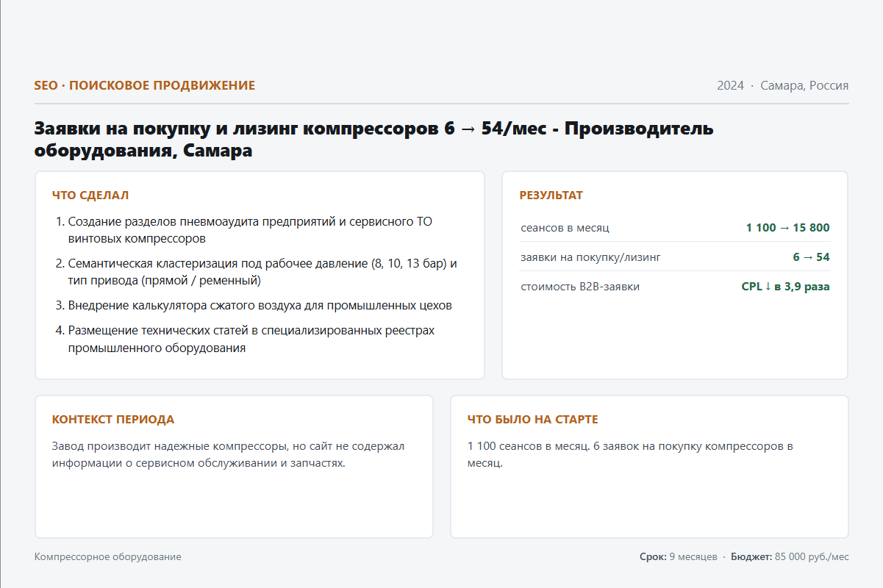Click the 'Срок: 9 месяцев' footer text
Screen dimensions: 883x588
pyautogui.click(x=679, y=557)
